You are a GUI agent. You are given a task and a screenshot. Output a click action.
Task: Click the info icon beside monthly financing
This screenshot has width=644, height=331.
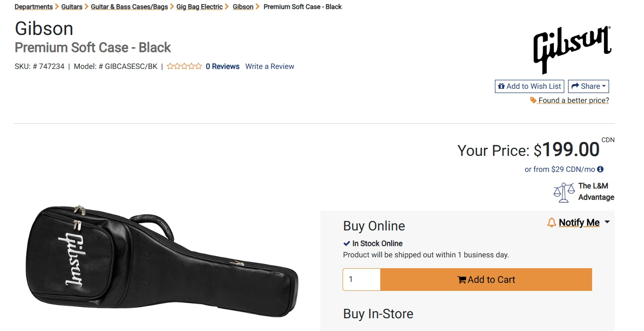[x=600, y=169]
